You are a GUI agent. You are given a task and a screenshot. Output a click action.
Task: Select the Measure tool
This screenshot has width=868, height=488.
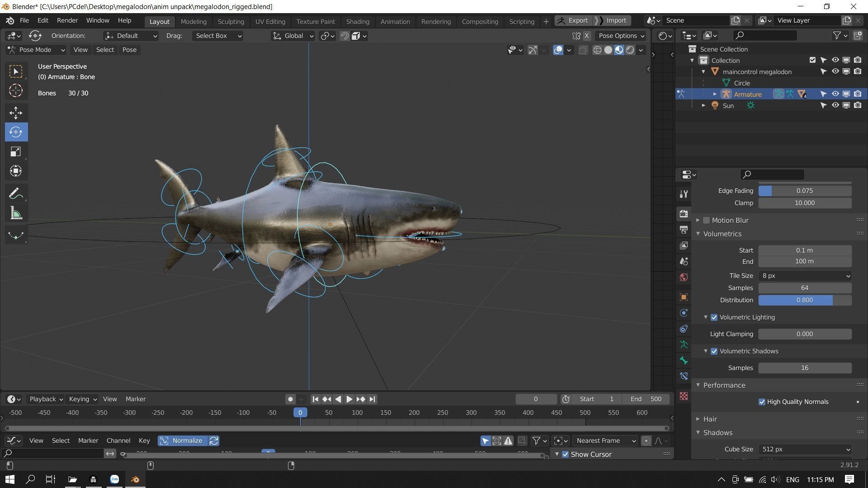click(16, 213)
